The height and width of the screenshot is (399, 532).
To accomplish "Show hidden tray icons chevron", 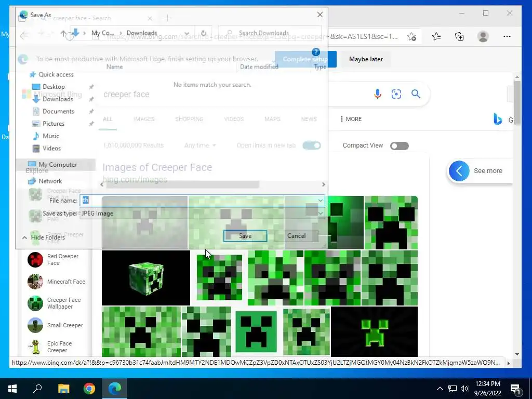I will [x=440, y=389].
